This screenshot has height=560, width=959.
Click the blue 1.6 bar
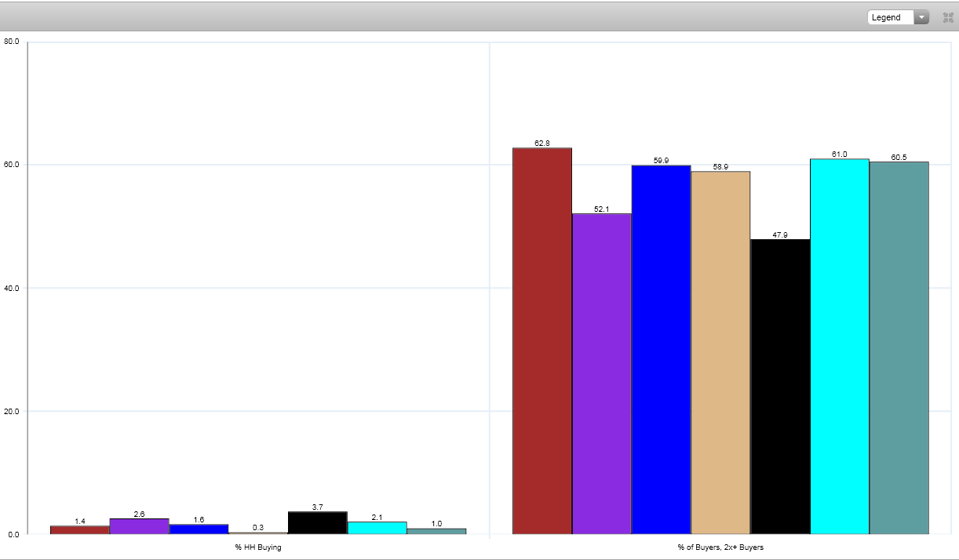coord(199,529)
